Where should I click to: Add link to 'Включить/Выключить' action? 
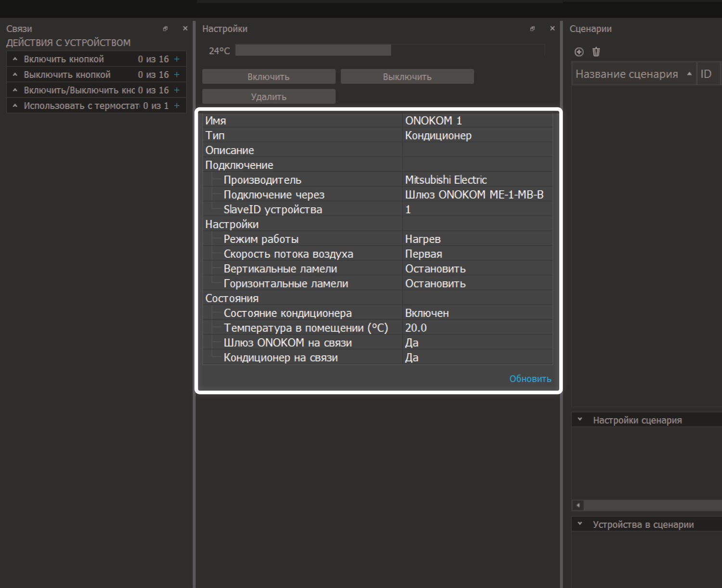(x=177, y=90)
